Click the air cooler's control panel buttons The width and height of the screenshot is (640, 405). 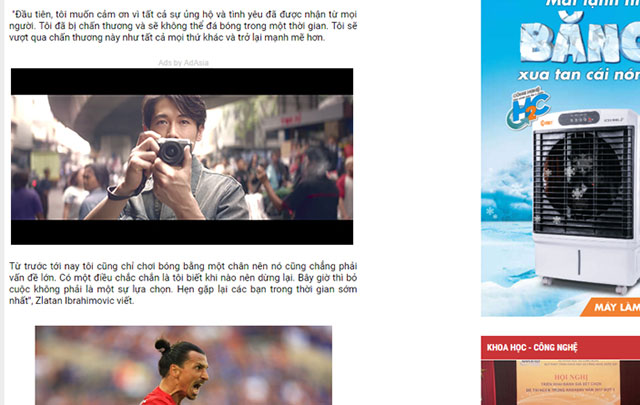(x=579, y=119)
